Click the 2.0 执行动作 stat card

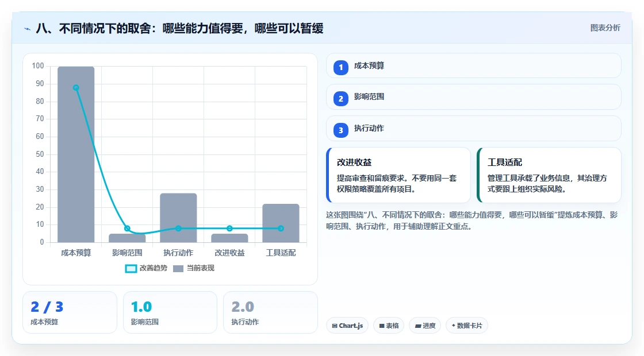tap(271, 312)
